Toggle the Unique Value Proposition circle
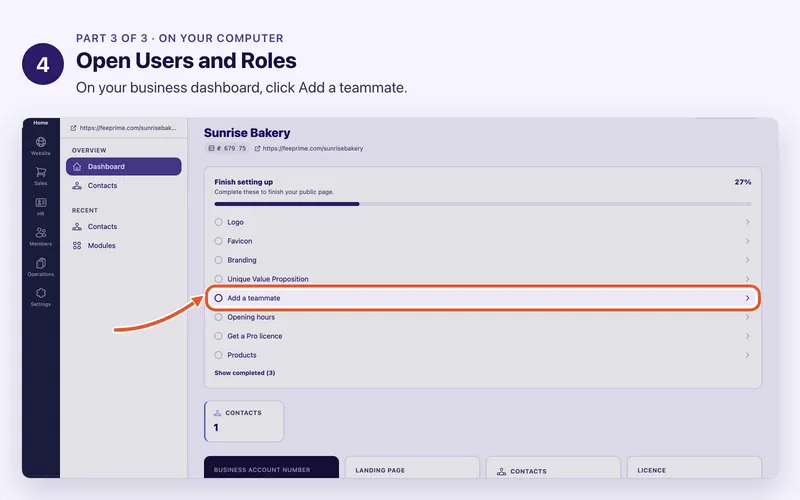 point(218,279)
